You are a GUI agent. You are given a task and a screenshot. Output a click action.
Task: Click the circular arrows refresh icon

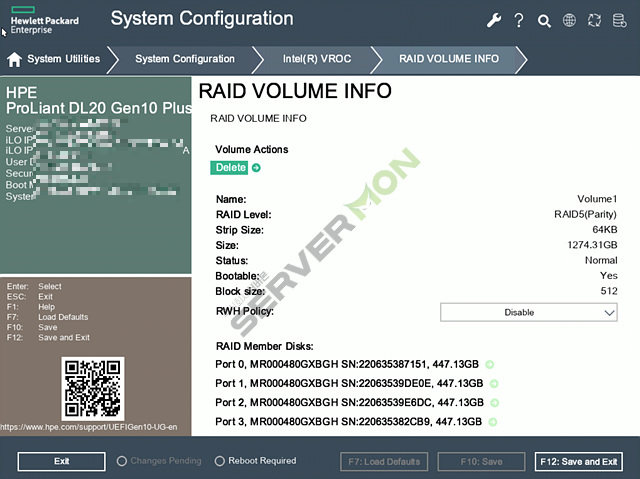(594, 20)
